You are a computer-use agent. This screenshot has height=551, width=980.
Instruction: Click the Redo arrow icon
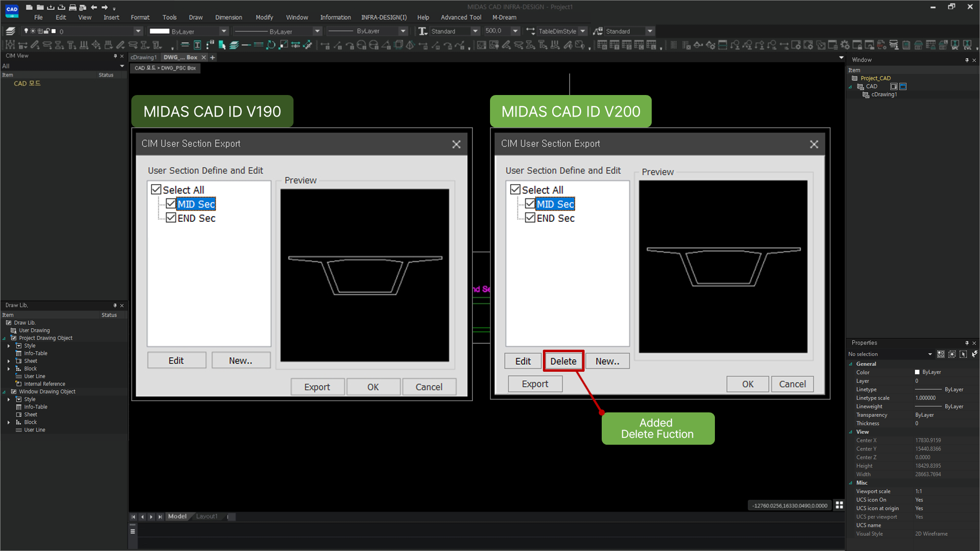(104, 7)
